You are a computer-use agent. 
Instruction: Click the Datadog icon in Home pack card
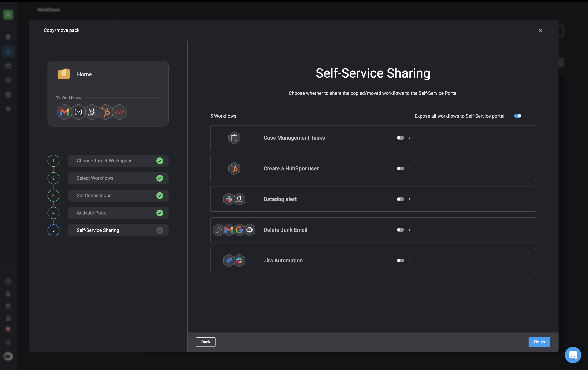pos(92,112)
